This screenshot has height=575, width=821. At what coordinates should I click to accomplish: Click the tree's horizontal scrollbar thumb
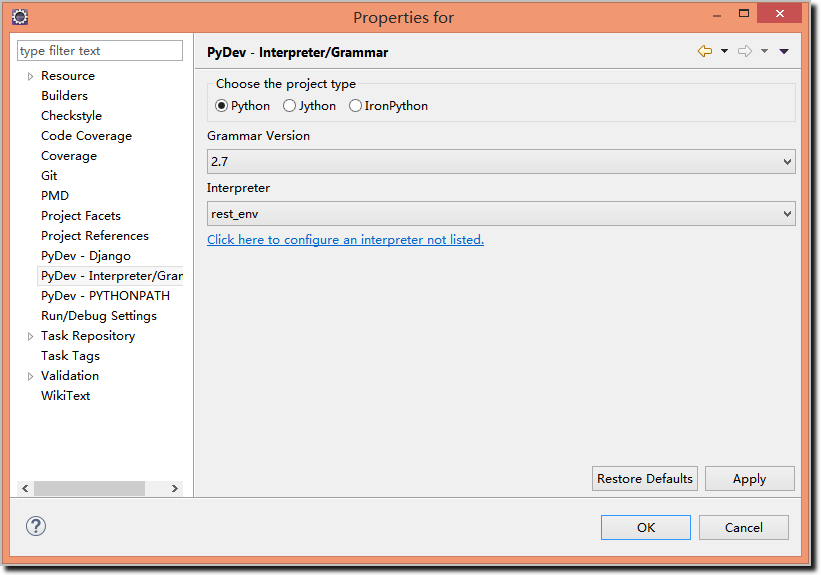[x=90, y=489]
